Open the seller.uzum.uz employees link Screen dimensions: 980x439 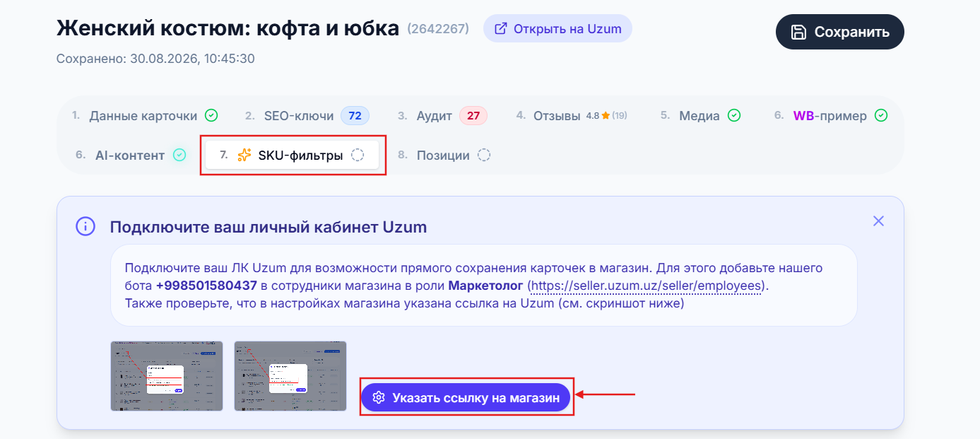point(647,286)
